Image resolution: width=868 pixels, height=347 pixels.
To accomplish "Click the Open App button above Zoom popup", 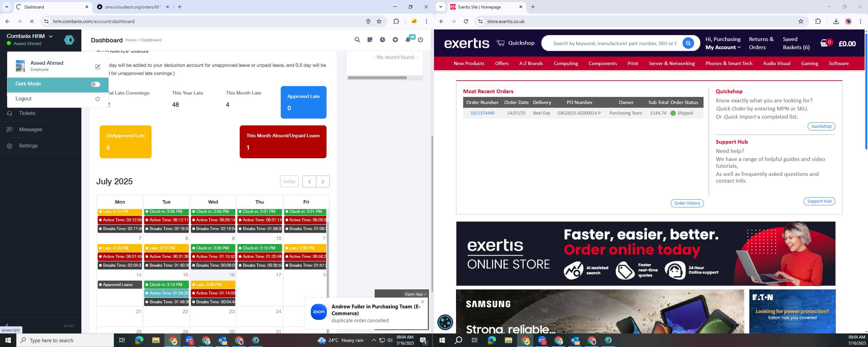I will pos(415,294).
